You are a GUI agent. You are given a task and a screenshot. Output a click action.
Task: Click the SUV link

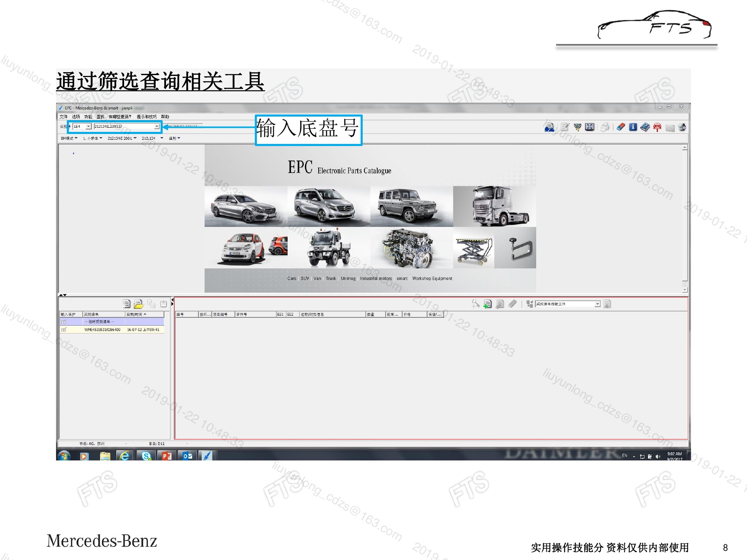(305, 279)
